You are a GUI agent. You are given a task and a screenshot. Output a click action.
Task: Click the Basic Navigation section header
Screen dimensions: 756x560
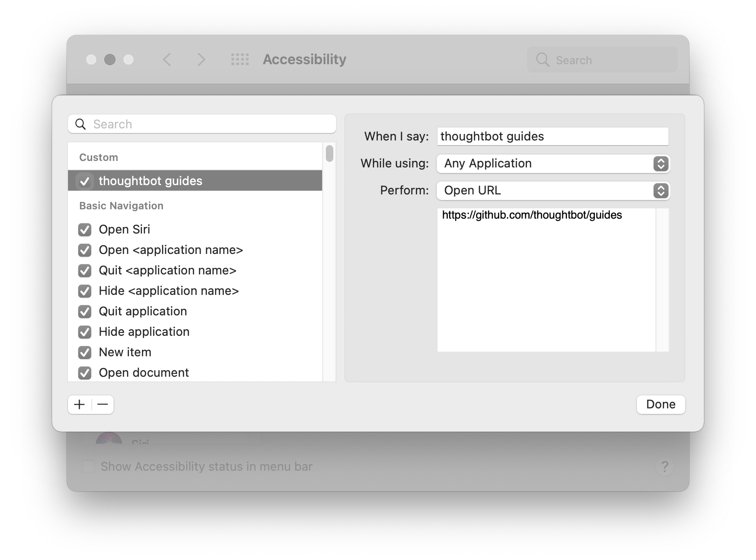[121, 206]
